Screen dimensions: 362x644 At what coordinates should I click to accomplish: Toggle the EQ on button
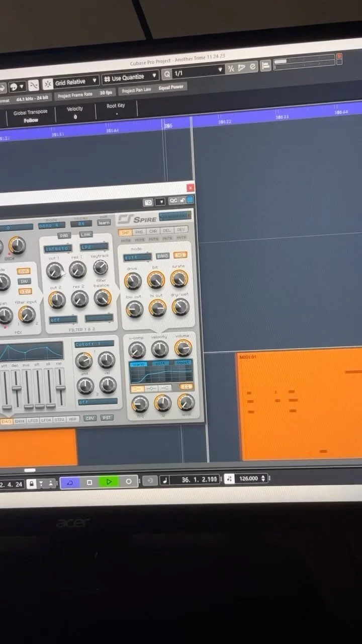pyautogui.click(x=187, y=386)
